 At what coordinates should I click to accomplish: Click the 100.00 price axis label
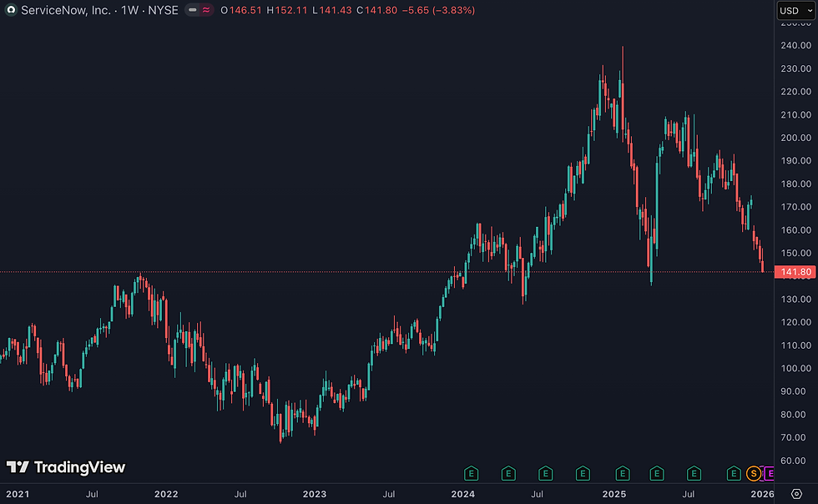tap(796, 368)
